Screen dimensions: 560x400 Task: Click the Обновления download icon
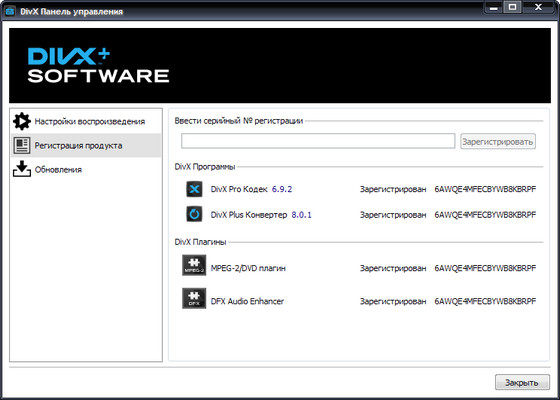click(22, 169)
